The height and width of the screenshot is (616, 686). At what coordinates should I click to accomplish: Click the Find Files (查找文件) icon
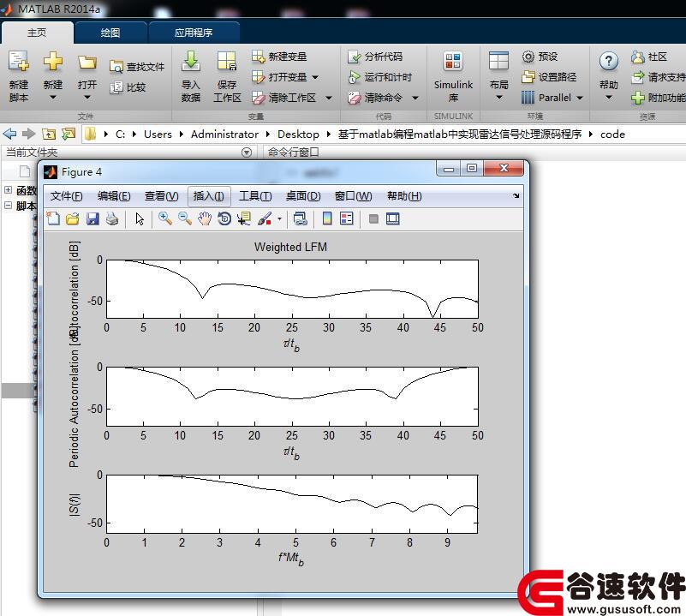click(116, 67)
